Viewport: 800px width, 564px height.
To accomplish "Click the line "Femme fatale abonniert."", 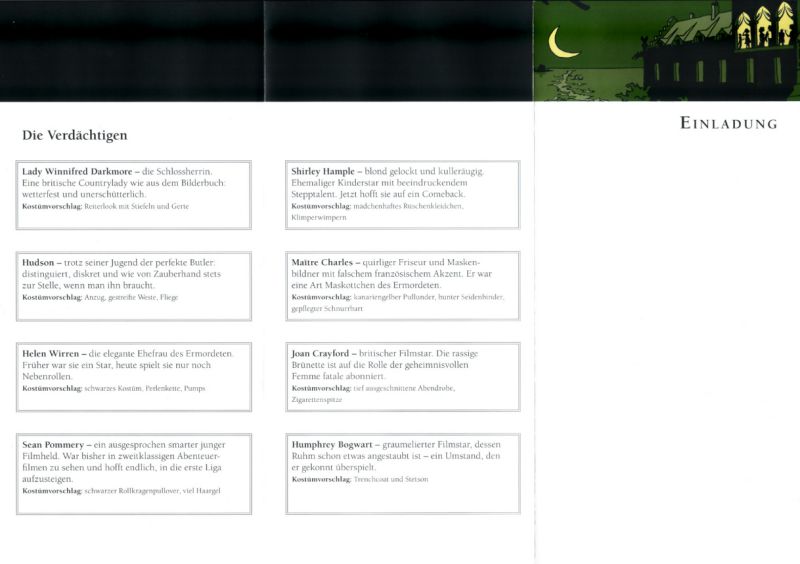I will 339,376.
